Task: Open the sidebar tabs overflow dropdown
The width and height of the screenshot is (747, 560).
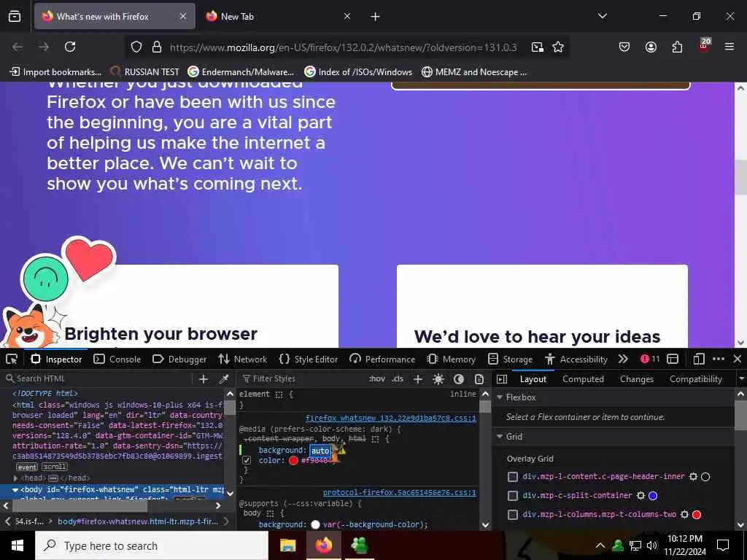Action: [x=741, y=379]
